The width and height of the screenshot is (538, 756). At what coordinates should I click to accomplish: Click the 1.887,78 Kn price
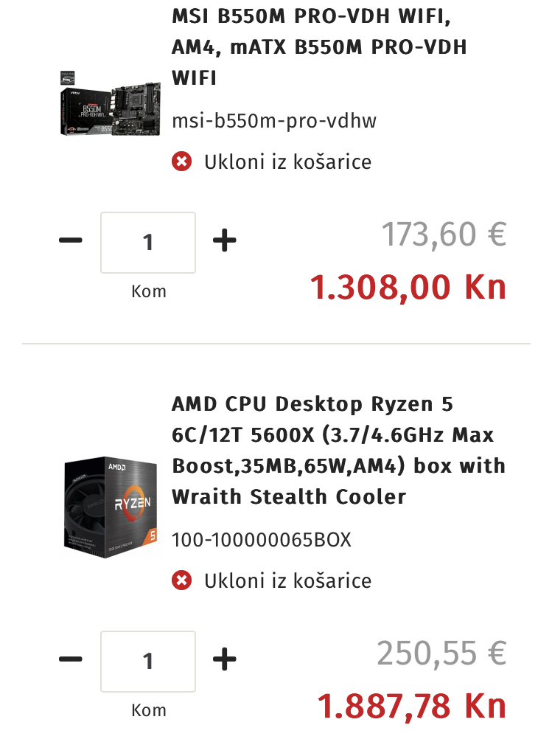click(411, 705)
